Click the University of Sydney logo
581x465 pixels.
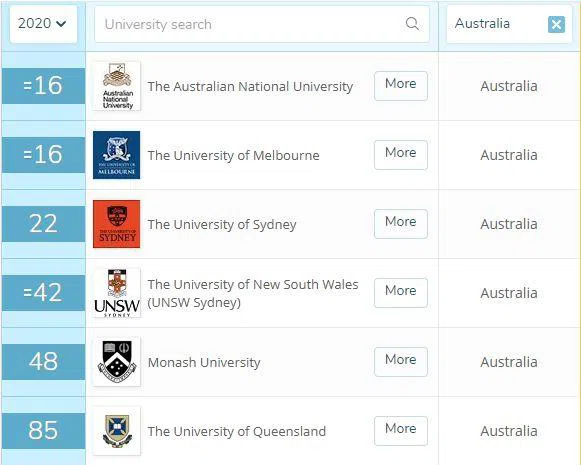(117, 224)
